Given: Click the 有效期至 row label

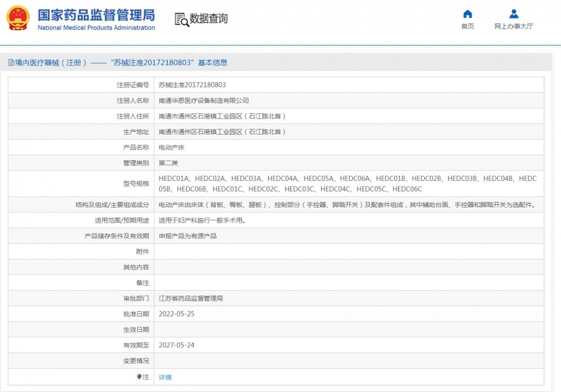Looking at the screenshot, I should [x=136, y=345].
